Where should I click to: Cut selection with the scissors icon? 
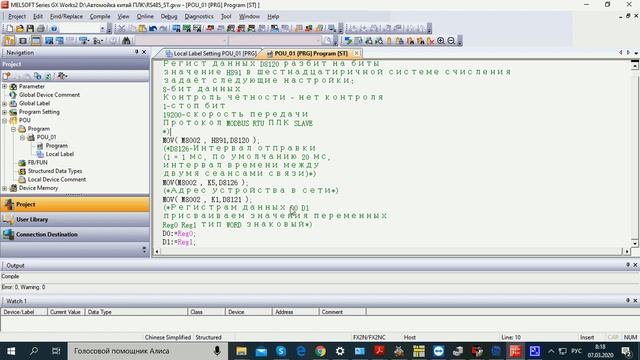click(122, 29)
